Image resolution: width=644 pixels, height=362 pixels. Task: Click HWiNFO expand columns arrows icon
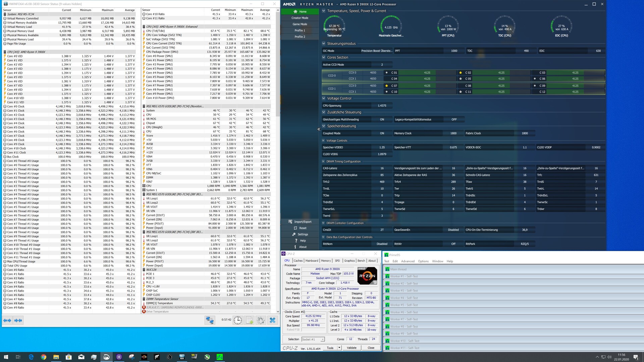7,320
